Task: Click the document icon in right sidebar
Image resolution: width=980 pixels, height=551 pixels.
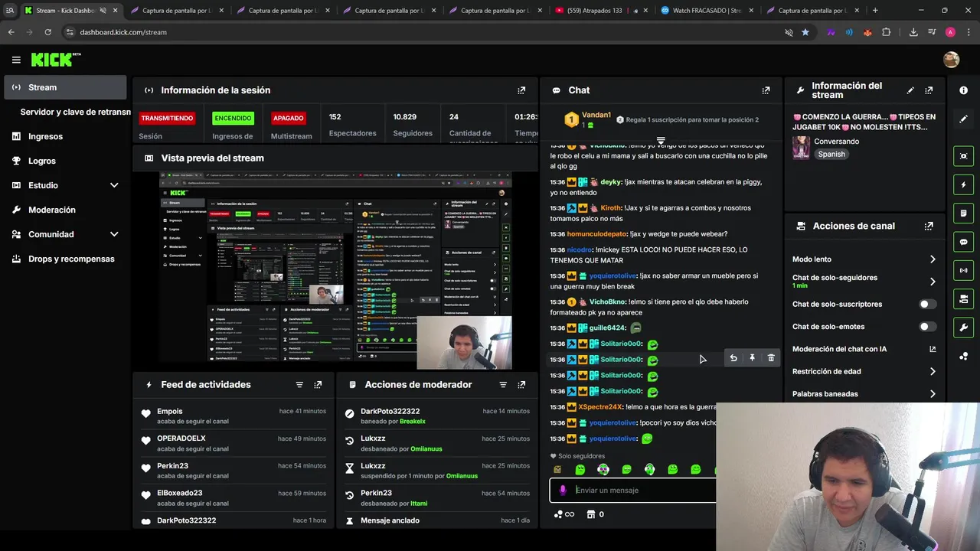Action: pyautogui.click(x=963, y=213)
